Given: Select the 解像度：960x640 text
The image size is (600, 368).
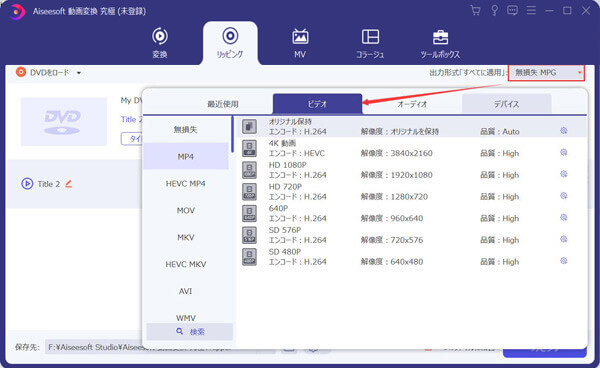Looking at the screenshot, I should (x=392, y=219).
